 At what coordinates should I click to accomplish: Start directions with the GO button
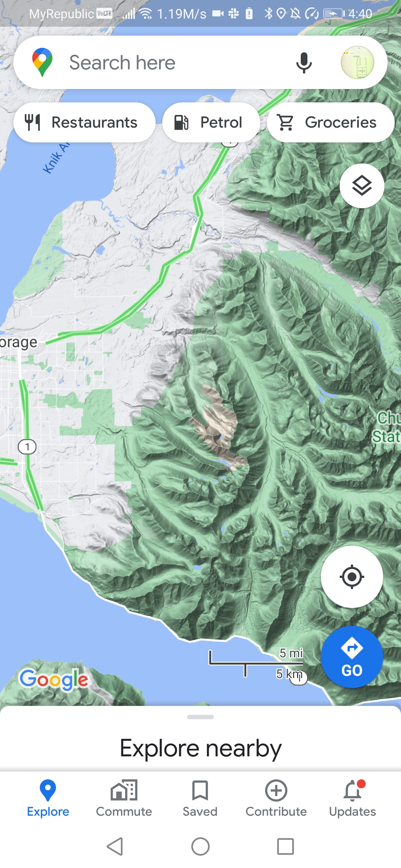[x=352, y=657]
